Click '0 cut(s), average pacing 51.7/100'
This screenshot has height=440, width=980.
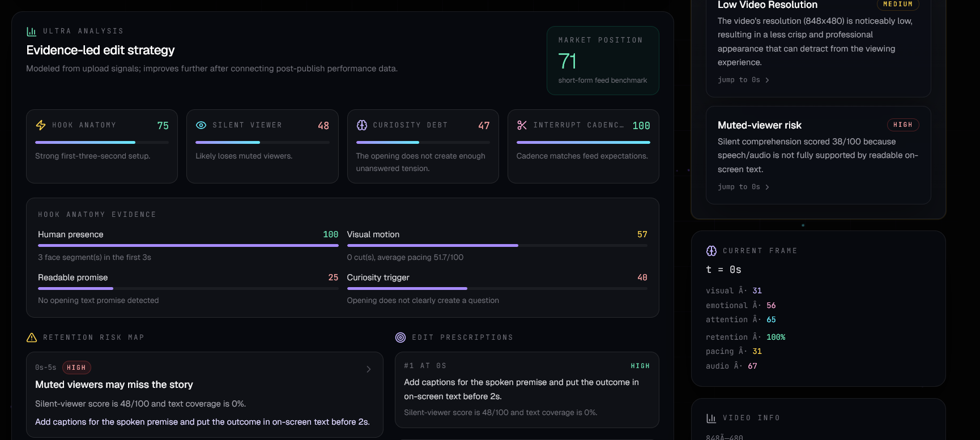[x=405, y=257]
